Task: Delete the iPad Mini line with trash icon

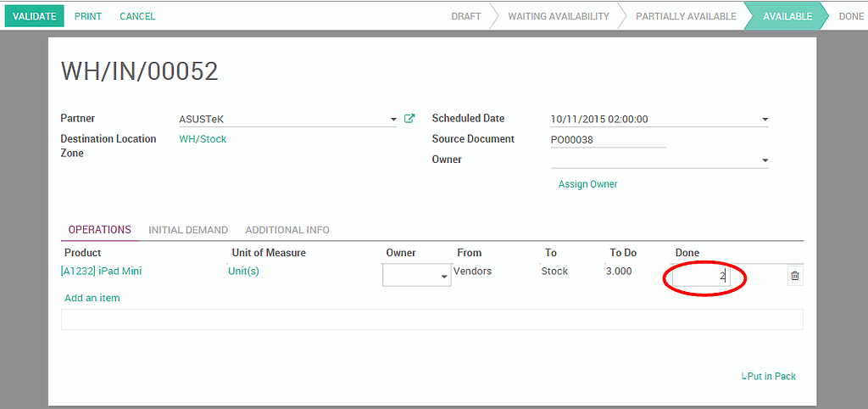Action: [x=794, y=276]
